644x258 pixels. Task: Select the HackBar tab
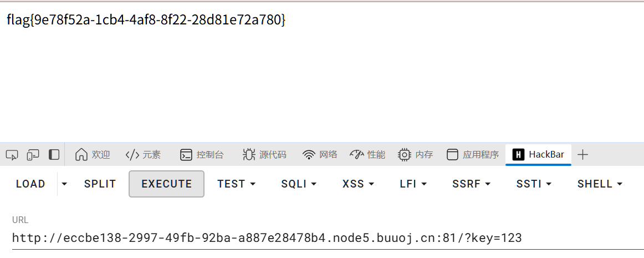(538, 155)
